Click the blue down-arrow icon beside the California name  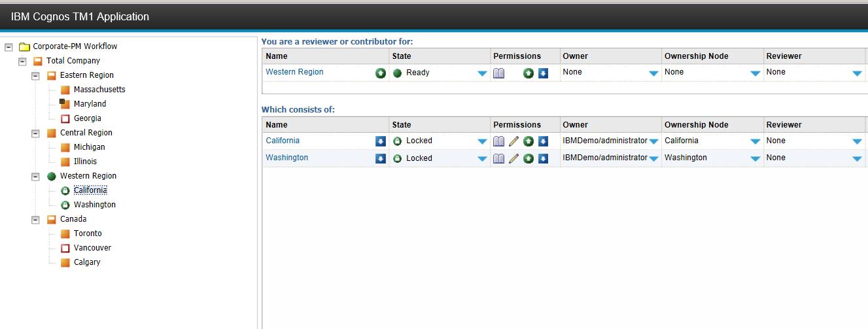(x=380, y=141)
